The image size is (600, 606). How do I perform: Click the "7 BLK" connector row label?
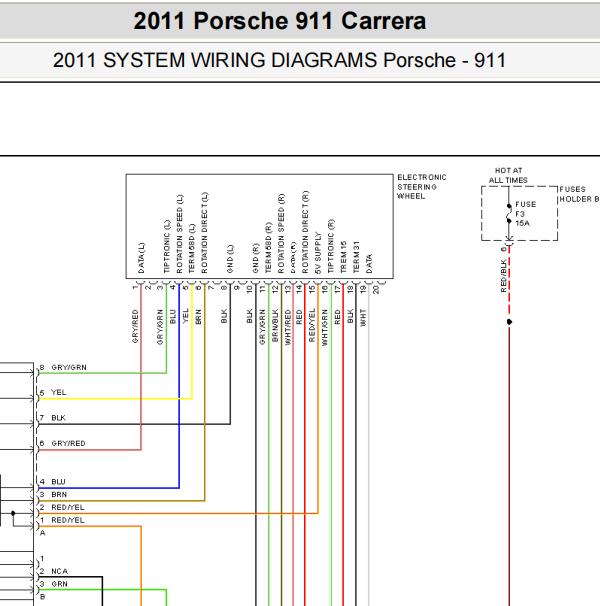pyautogui.click(x=53, y=418)
